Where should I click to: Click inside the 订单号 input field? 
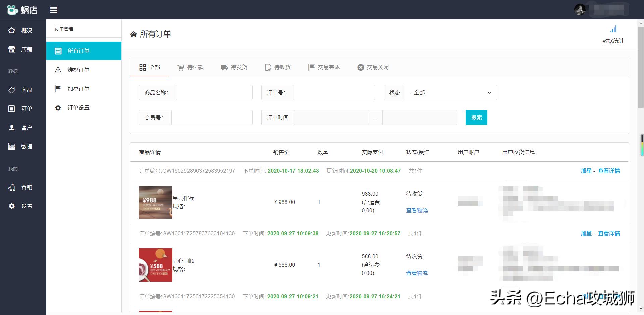[334, 92]
